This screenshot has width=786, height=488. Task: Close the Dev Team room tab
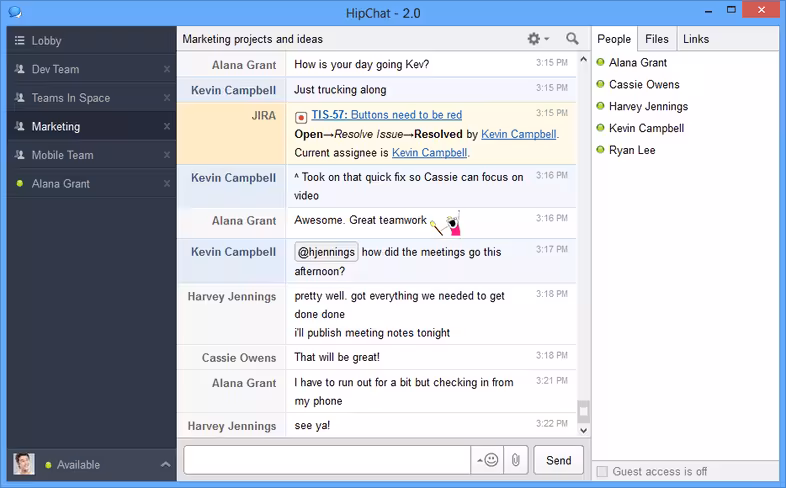[x=167, y=69]
